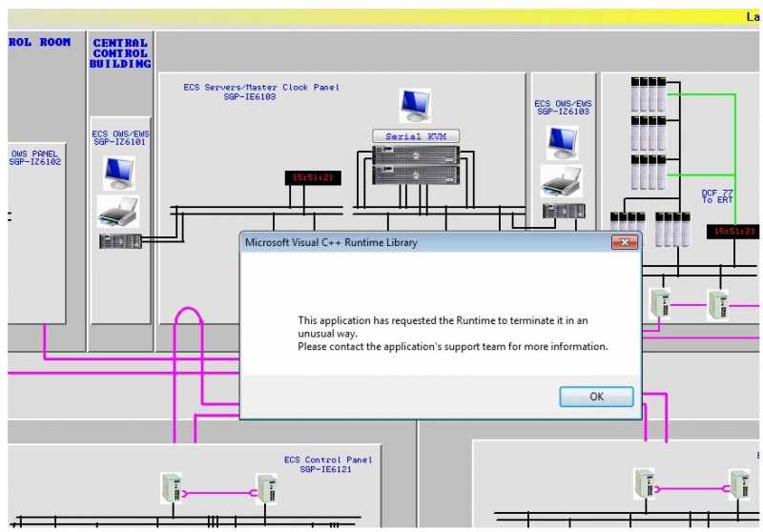The height and width of the screenshot is (532, 763).
Task: Select the lower rack server in the server stack
Action: [416, 175]
